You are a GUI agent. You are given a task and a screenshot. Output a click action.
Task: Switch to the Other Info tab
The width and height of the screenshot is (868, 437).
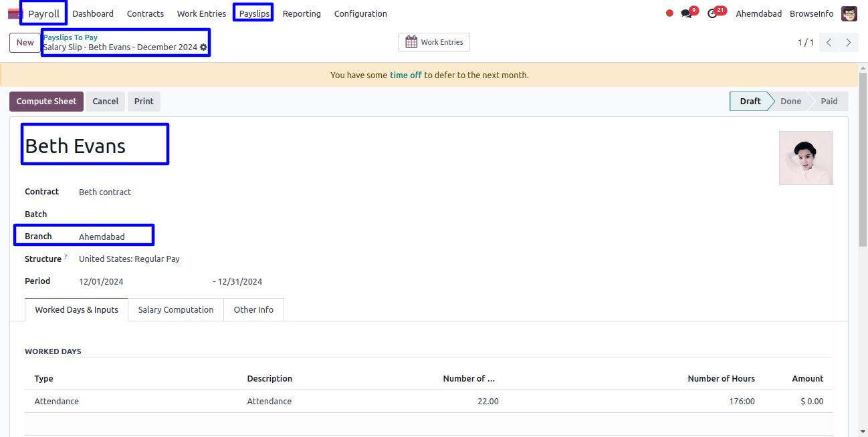point(253,310)
